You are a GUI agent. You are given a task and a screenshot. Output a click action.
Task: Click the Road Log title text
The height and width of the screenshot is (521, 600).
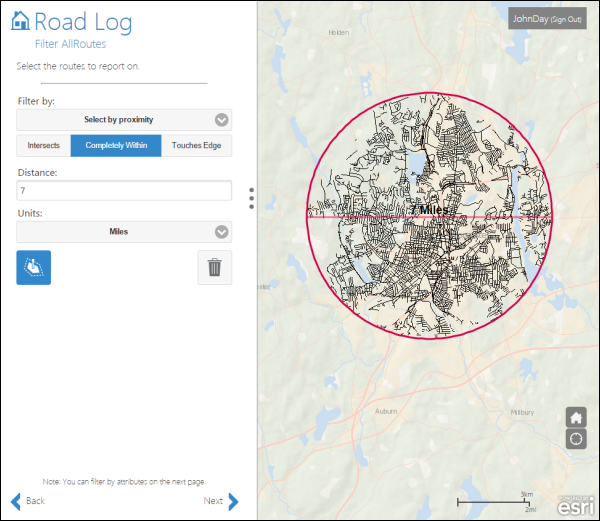[x=83, y=21]
